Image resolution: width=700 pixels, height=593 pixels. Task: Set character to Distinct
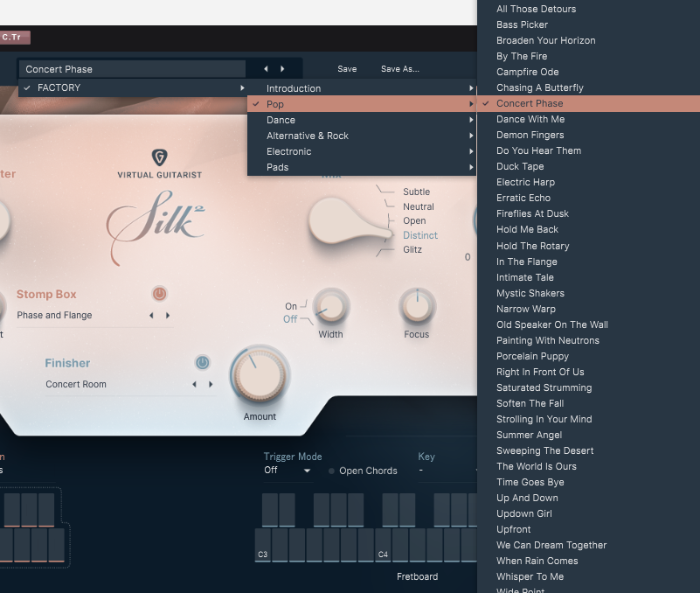coord(420,235)
